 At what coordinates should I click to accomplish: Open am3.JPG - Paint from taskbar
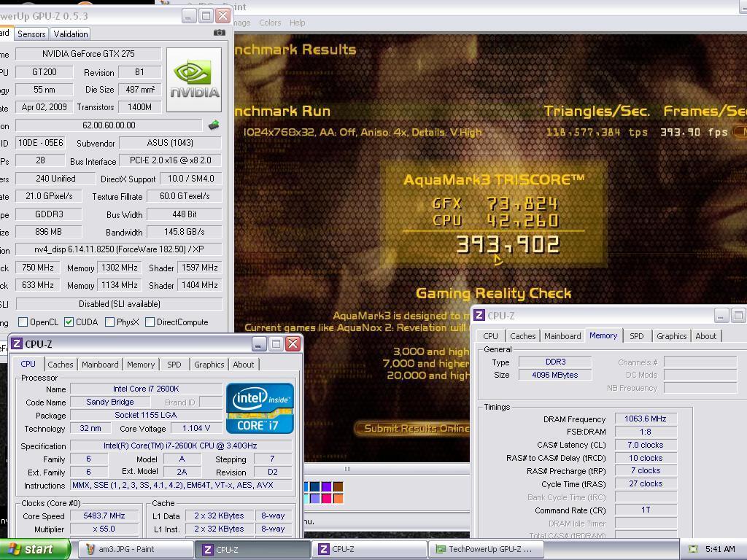coord(135,550)
